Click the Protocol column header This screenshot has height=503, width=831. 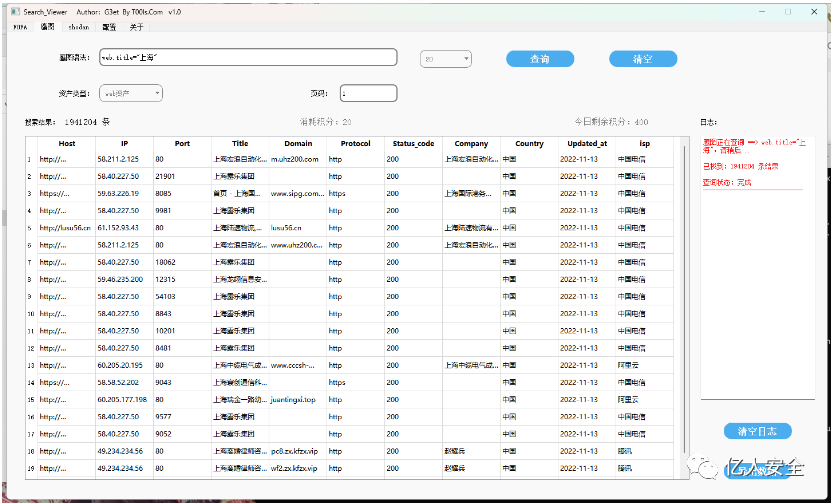[x=356, y=144]
